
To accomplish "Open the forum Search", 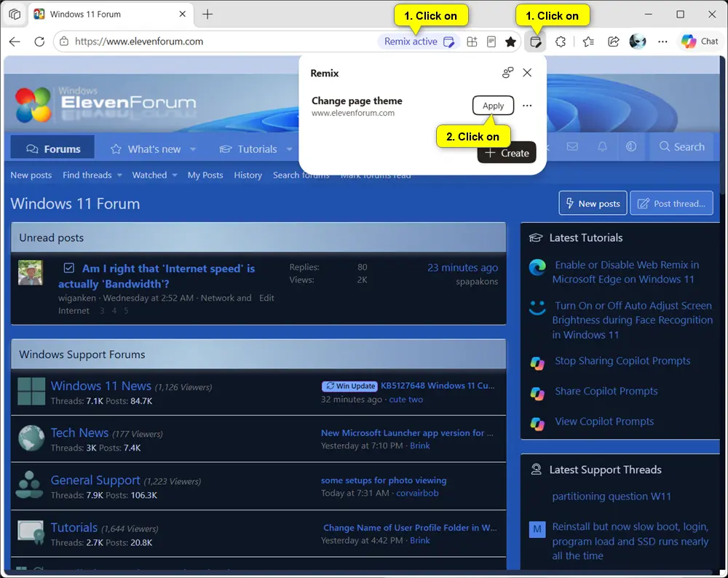I will tap(682, 147).
